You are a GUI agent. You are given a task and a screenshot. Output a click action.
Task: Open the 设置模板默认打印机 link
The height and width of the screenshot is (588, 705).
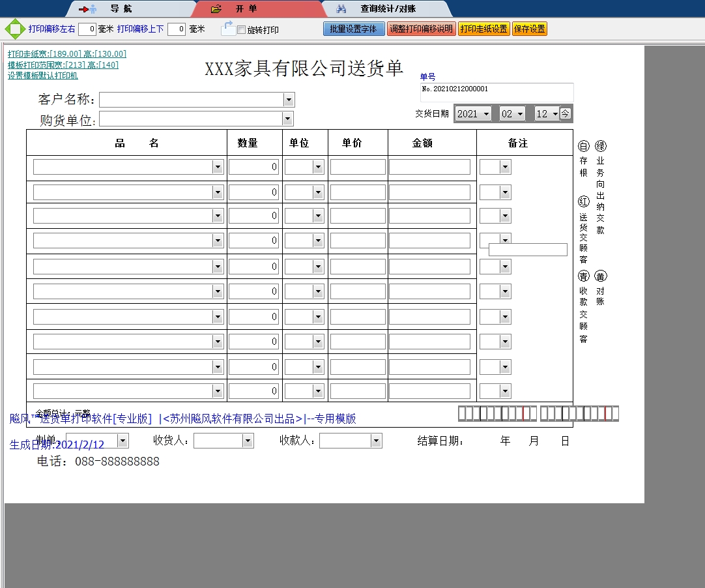(x=42, y=76)
